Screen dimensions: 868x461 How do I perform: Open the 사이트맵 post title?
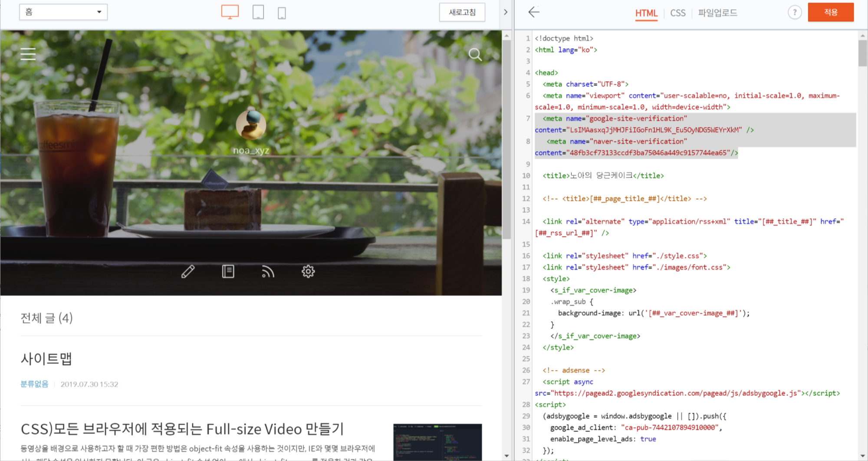46,359
